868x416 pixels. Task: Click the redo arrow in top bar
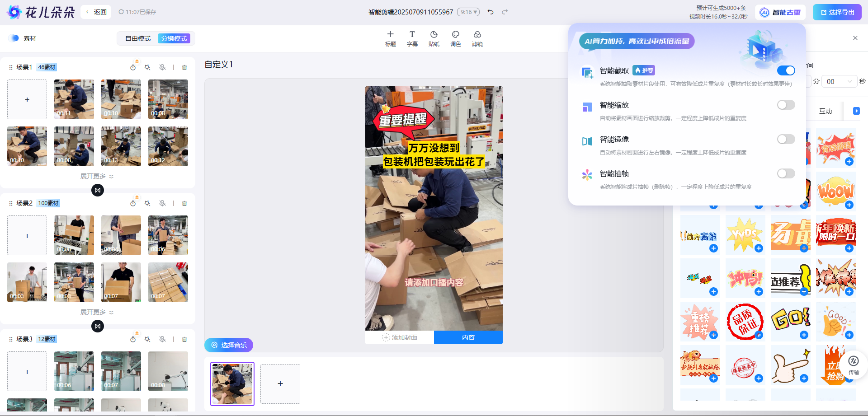[505, 12]
